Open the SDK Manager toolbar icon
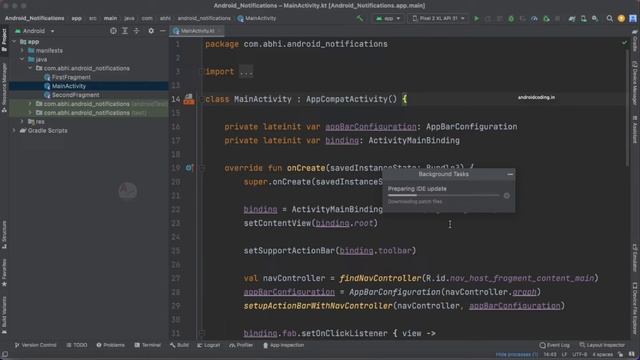The width and height of the screenshot is (640, 360). (595, 18)
